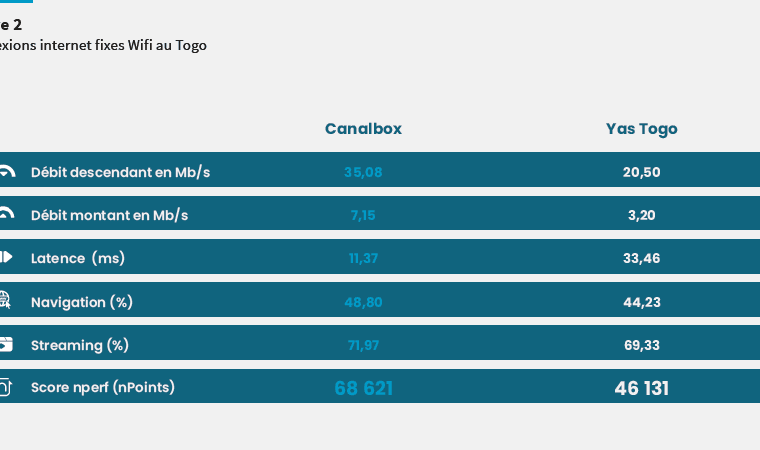Click Canalbox streaming value 71,97
Viewport: 760px width, 450px height.
coord(364,345)
